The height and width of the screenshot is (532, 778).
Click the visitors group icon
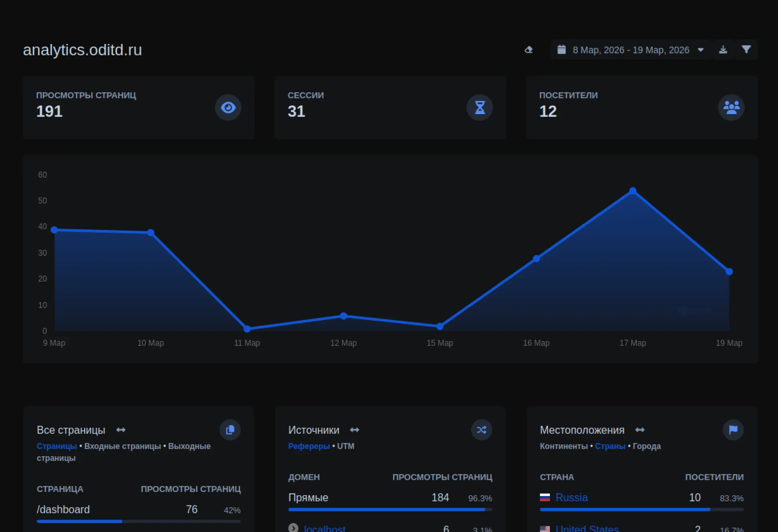(x=731, y=108)
